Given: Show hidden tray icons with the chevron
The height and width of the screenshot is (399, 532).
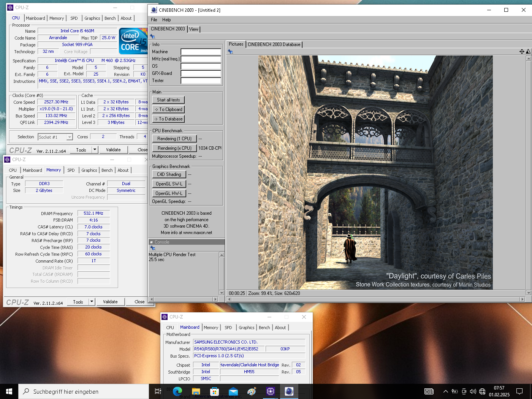Looking at the screenshot, I should point(445,391).
